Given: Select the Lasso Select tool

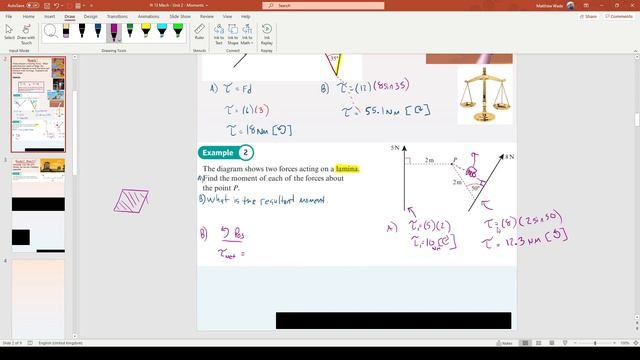Looking at the screenshot, I should 51,31.
